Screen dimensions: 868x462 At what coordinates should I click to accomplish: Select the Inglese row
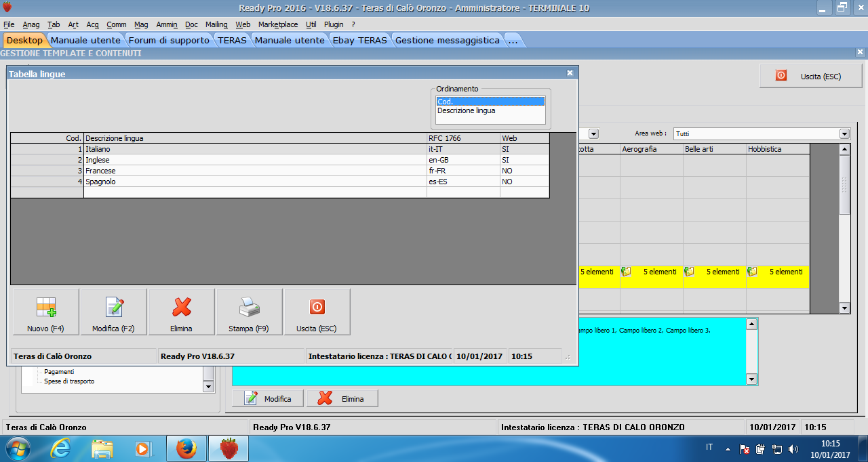[x=280, y=160]
